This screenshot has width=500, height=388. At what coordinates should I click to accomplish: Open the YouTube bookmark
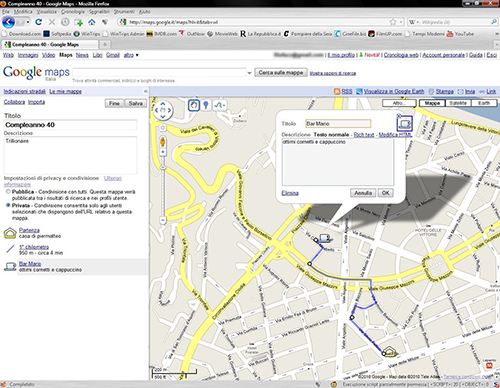tap(460, 34)
